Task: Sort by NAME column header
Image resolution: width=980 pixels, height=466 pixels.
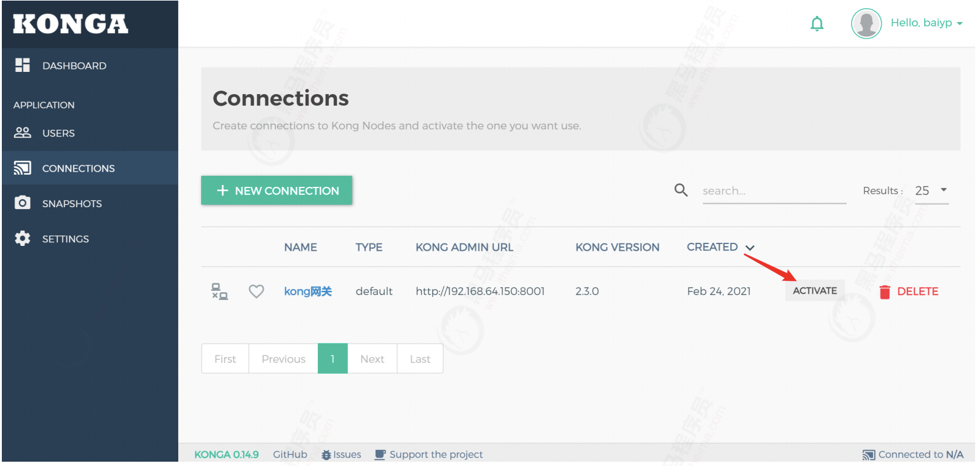Action: [301, 247]
